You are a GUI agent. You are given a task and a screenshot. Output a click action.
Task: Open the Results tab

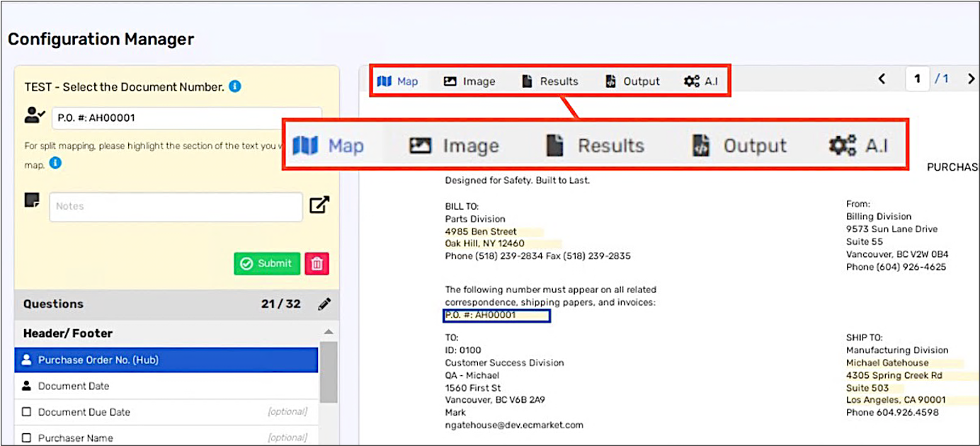[550, 81]
